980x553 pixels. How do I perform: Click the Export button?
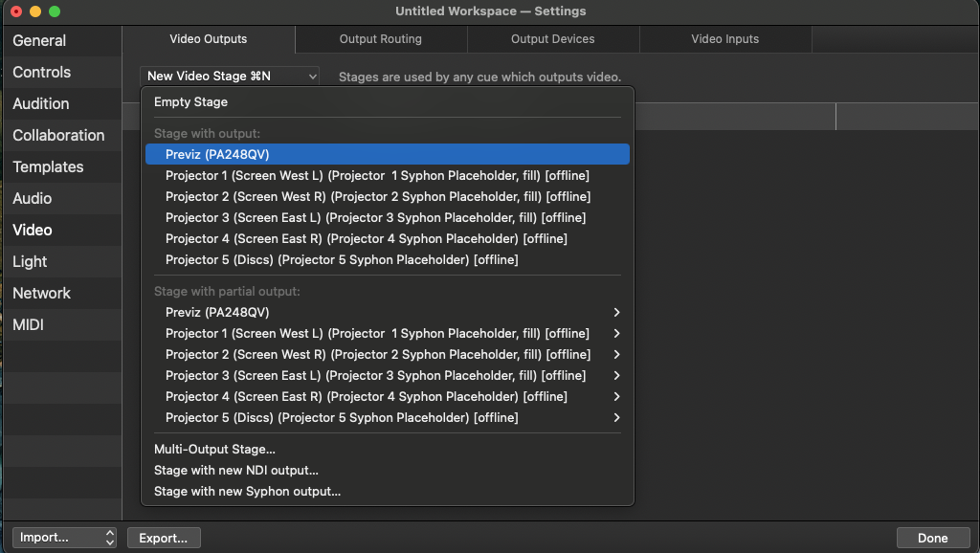point(164,538)
